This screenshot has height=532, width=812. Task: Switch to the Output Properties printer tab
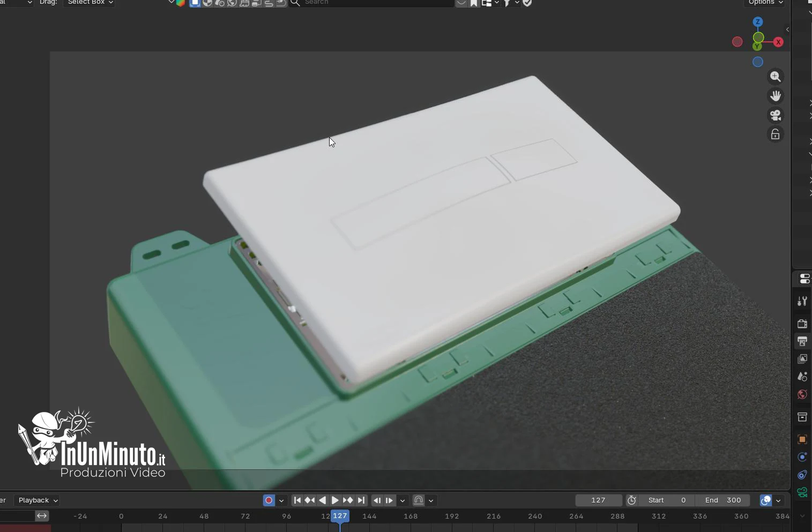(802, 341)
